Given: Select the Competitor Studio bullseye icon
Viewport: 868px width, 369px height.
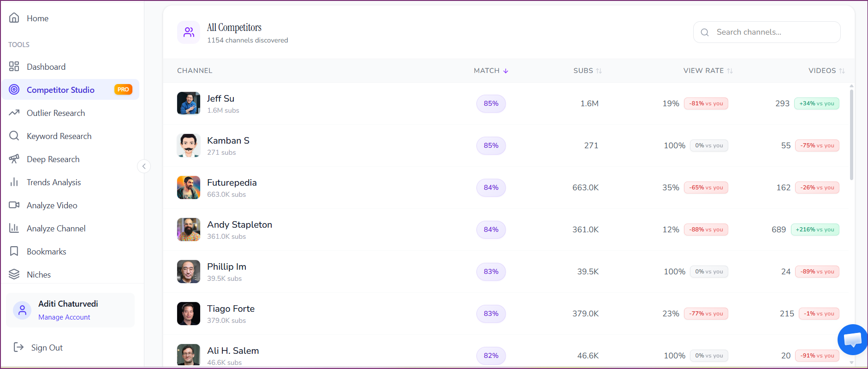Looking at the screenshot, I should pyautogui.click(x=14, y=90).
